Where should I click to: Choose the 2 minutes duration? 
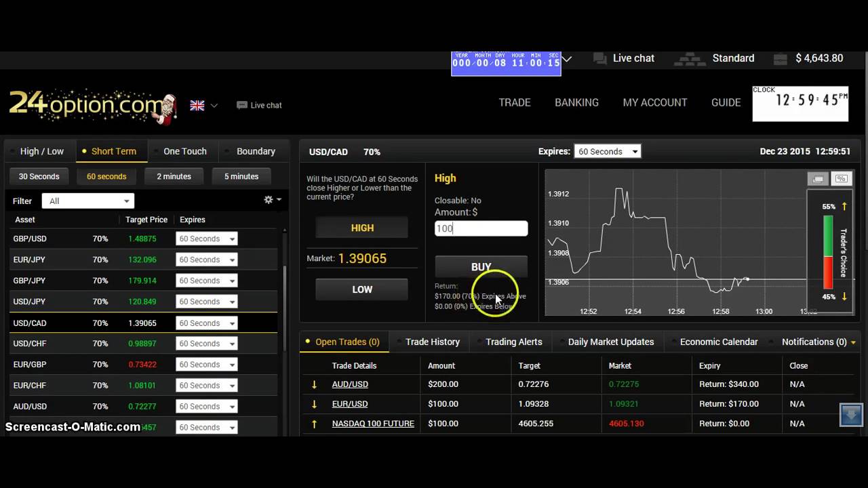pos(174,176)
